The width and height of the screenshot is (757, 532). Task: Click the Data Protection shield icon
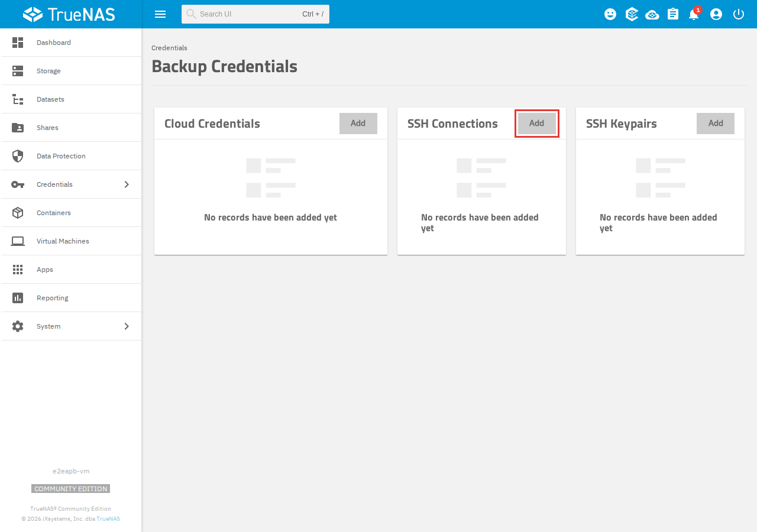pyautogui.click(x=18, y=156)
